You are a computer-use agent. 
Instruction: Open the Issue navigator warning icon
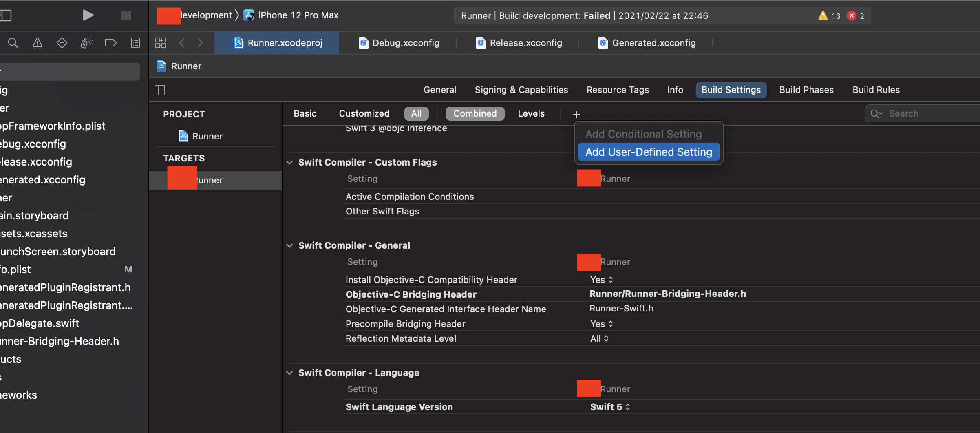click(38, 43)
